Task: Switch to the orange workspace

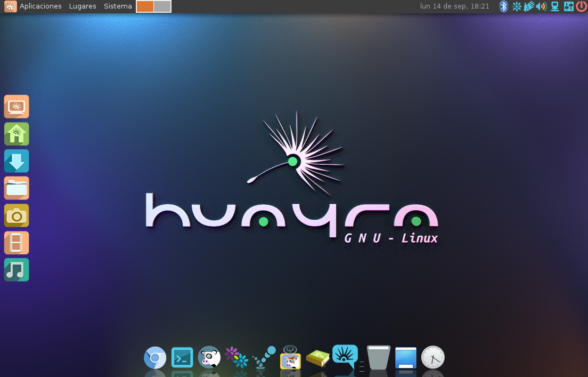Action: pos(145,6)
